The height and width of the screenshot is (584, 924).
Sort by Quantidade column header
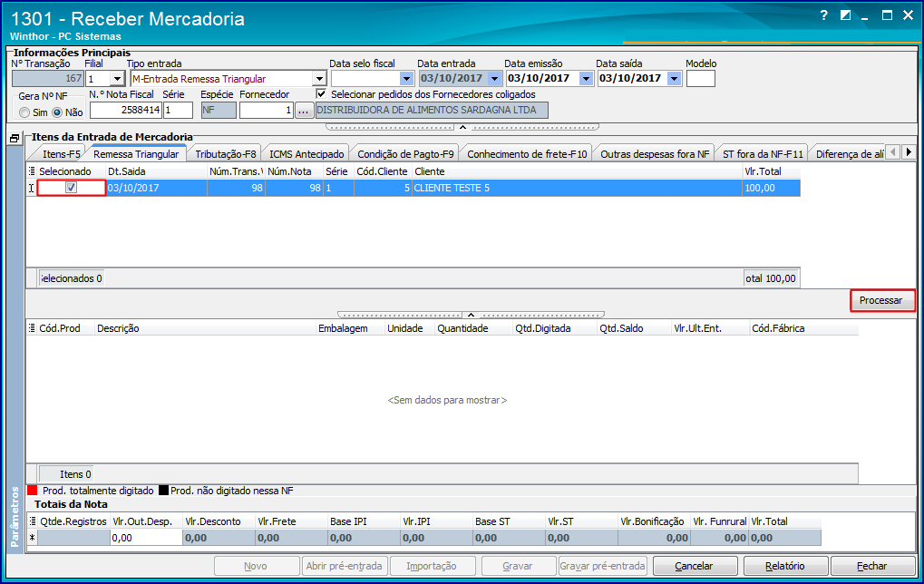coord(473,328)
